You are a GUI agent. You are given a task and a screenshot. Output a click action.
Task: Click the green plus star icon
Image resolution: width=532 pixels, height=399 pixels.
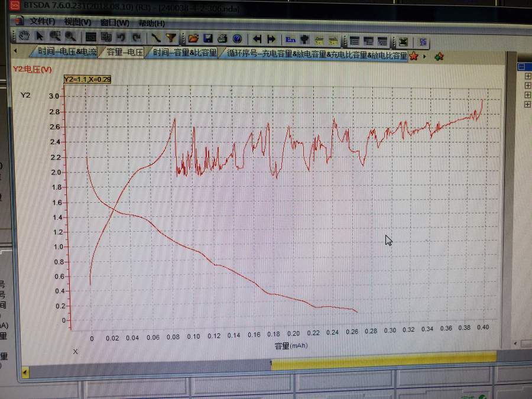click(x=439, y=57)
